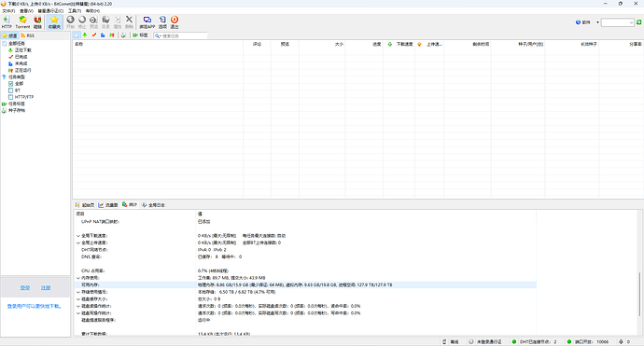Select 种子存档 in the sidebar tree
This screenshot has width=644, height=346.
click(17, 110)
